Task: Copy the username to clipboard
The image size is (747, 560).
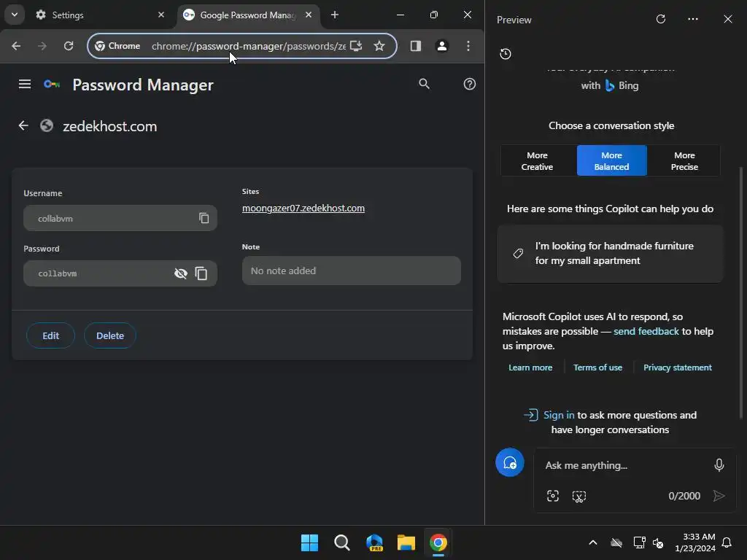Action: 204,218
